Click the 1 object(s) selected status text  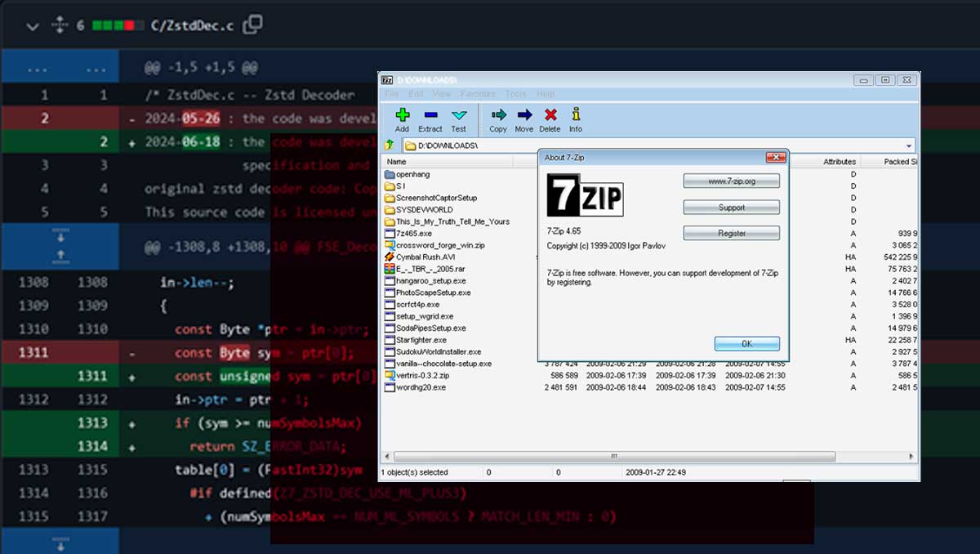coord(414,472)
